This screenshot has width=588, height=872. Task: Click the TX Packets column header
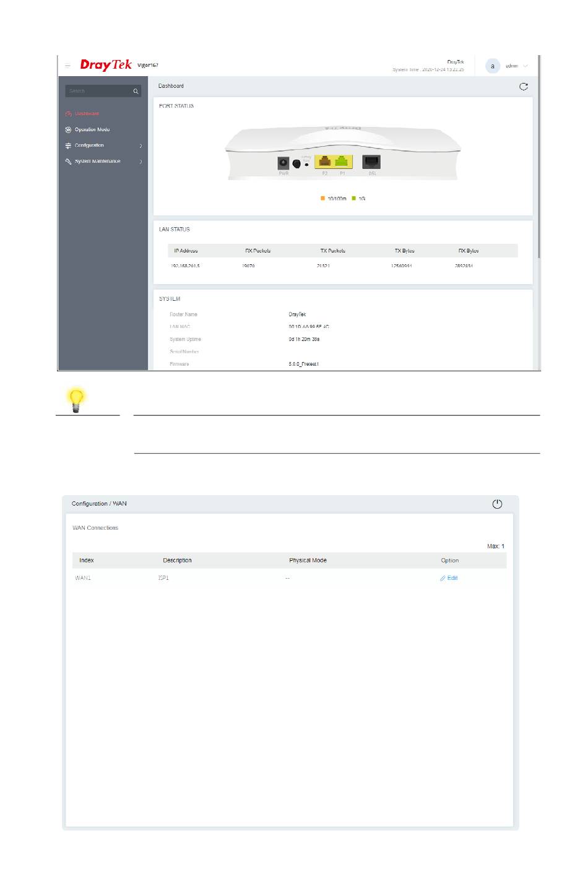tap(332, 251)
